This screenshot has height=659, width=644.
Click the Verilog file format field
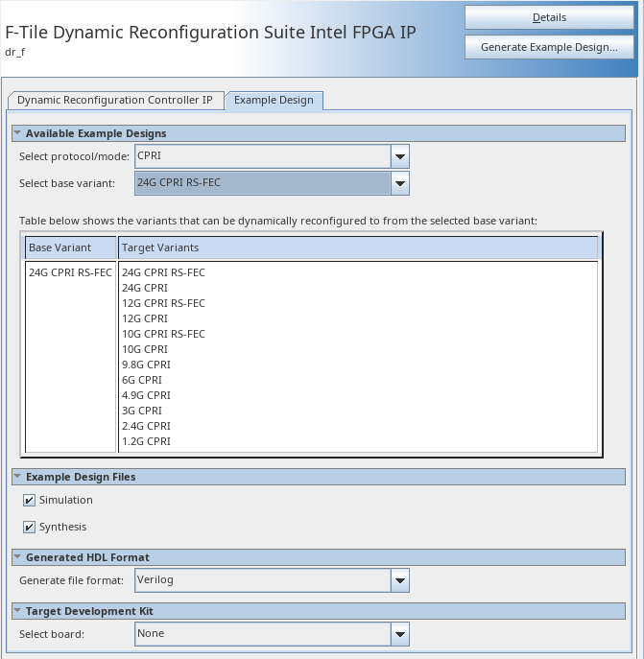(x=263, y=580)
